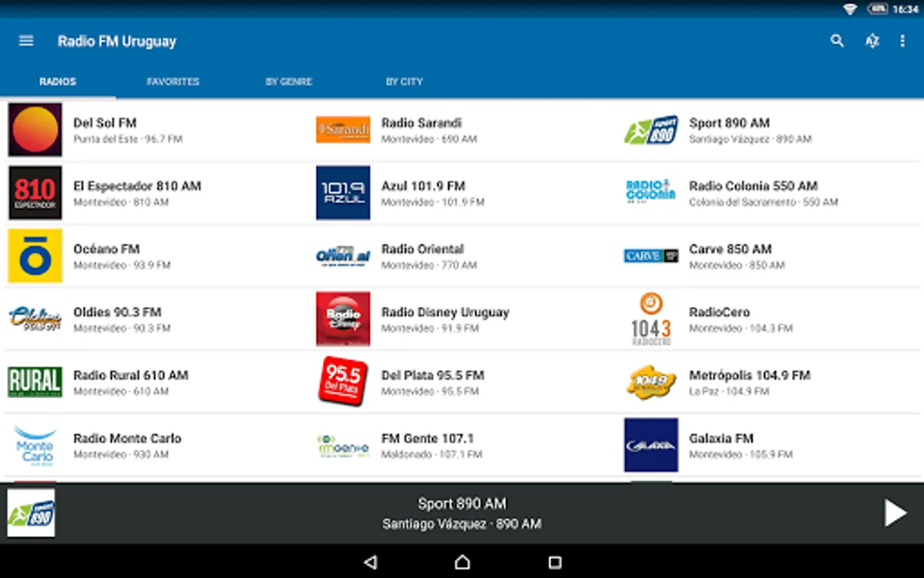Play the Sport 890 AM station
The image size is (924, 578).
pos(894,513)
